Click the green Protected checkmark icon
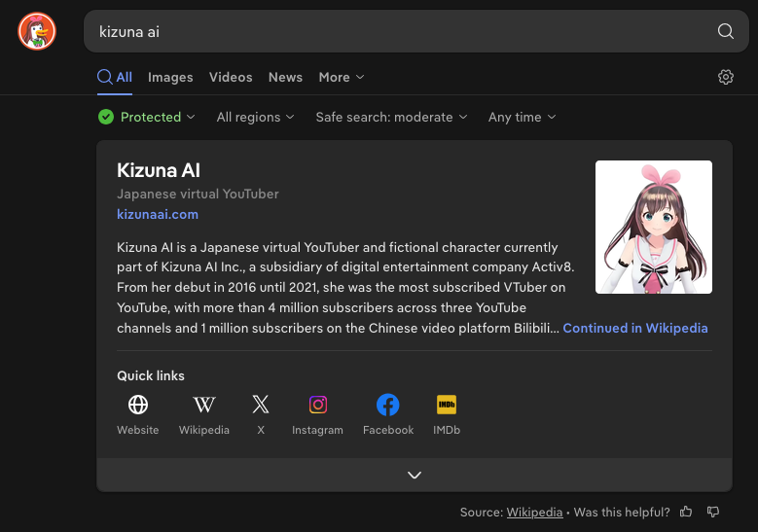Screen dimensions: 758x532 [x=106, y=117]
